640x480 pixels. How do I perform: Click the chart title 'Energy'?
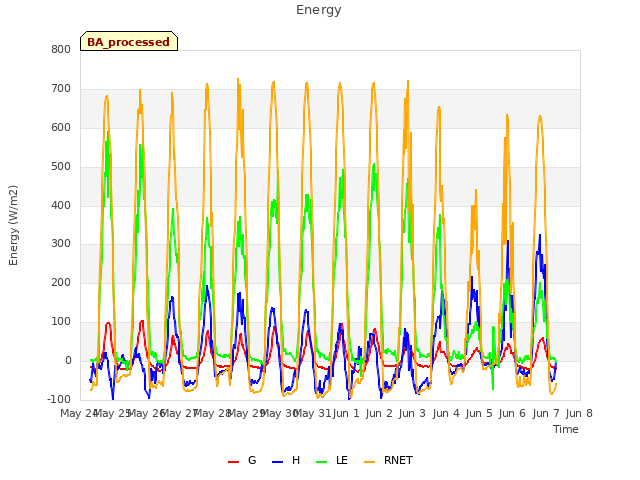coord(319,10)
